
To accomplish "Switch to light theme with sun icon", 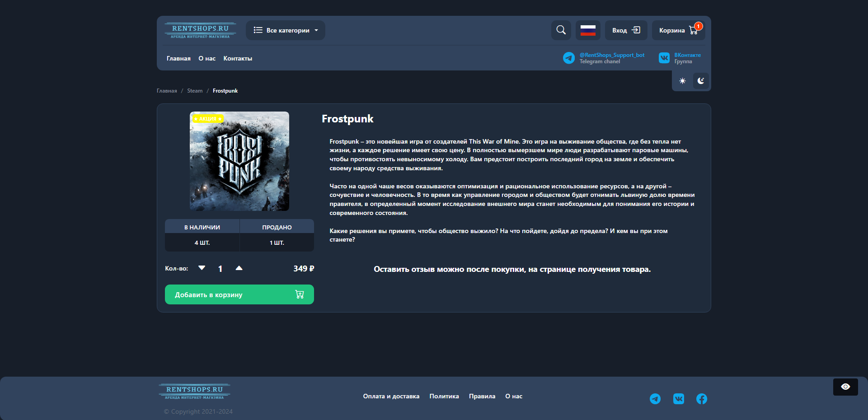I will (x=682, y=81).
